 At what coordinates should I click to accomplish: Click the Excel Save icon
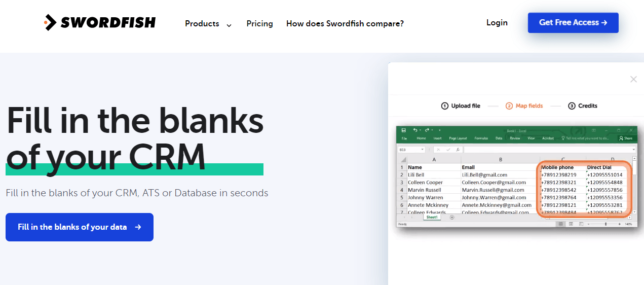(x=403, y=130)
